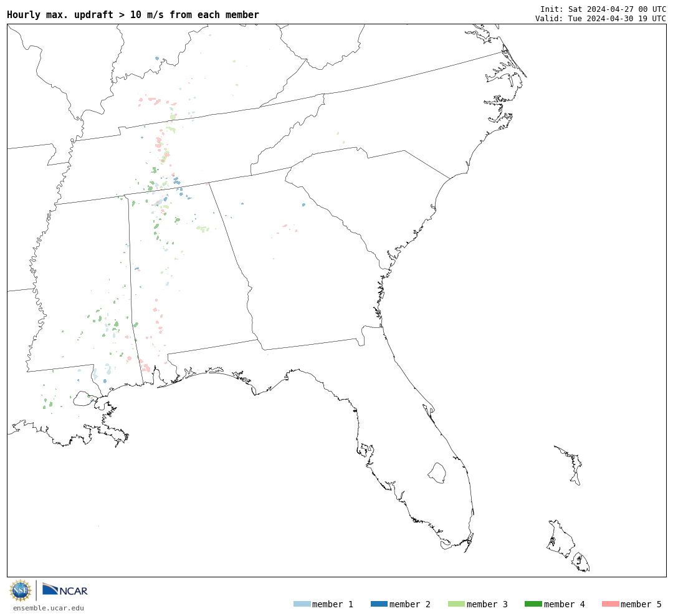This screenshot has width=673, height=616.
Task: Click the 'member 2' legend label
Action: pyautogui.click(x=410, y=604)
